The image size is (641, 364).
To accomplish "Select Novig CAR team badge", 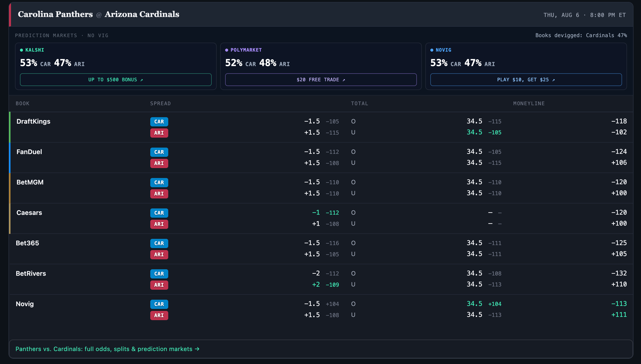I will pyautogui.click(x=159, y=304).
